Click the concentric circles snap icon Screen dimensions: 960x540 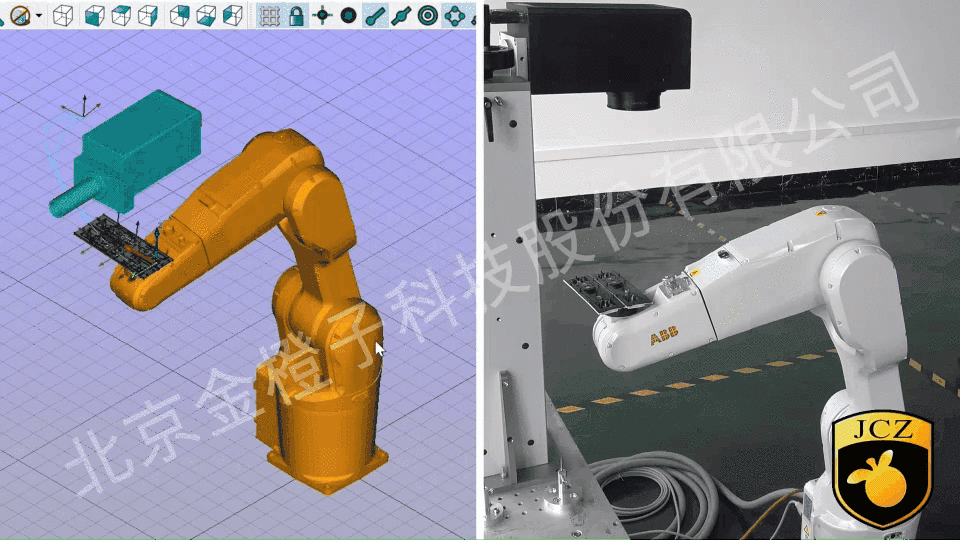click(427, 15)
